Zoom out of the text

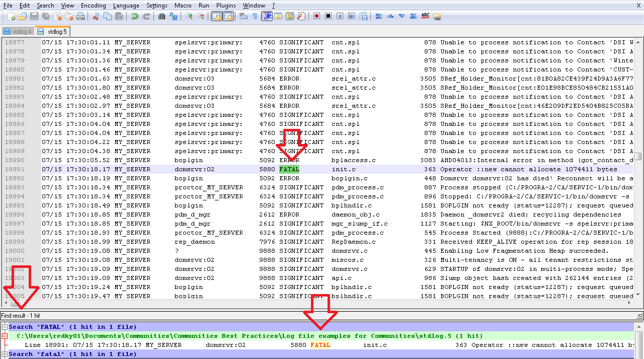[x=200, y=16]
